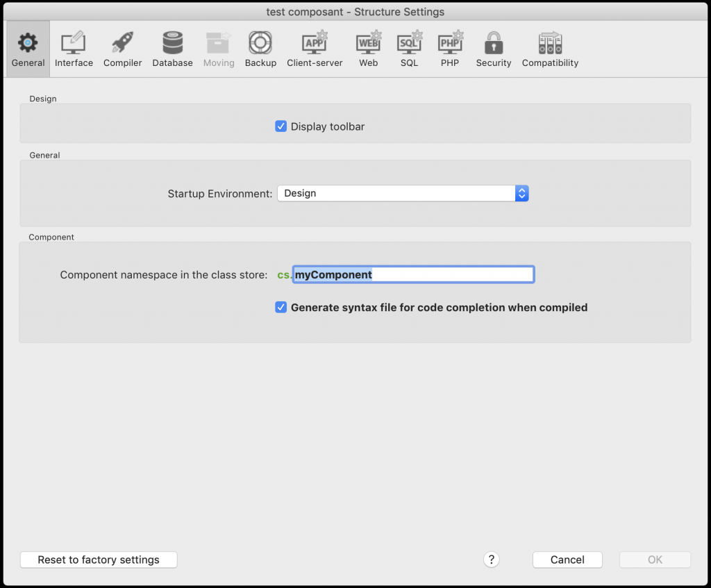Image resolution: width=711 pixels, height=588 pixels.
Task: Click the 'Startup Environment:' label
Action: [x=220, y=194]
